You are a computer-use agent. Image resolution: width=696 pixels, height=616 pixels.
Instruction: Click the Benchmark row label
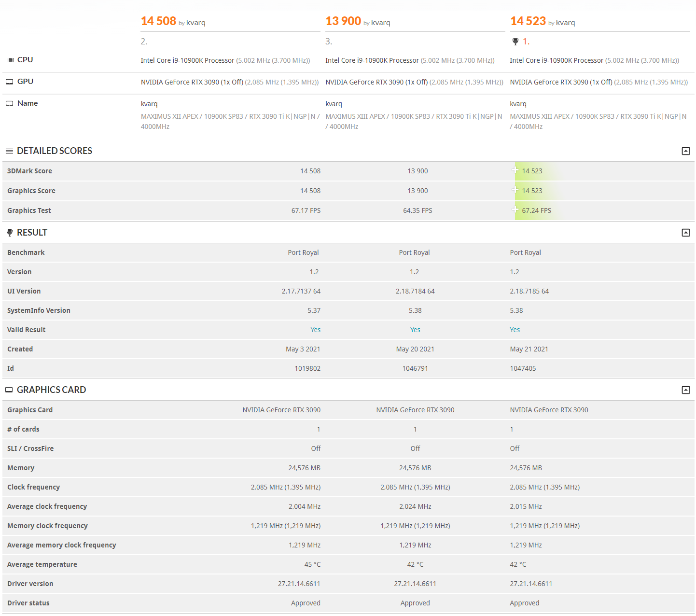pos(26,252)
